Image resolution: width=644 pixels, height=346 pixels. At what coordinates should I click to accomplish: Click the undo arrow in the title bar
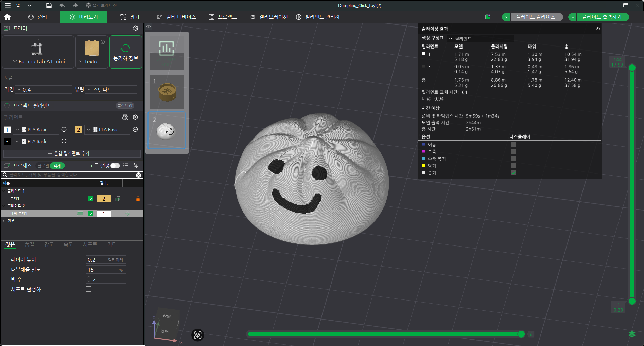pos(62,5)
